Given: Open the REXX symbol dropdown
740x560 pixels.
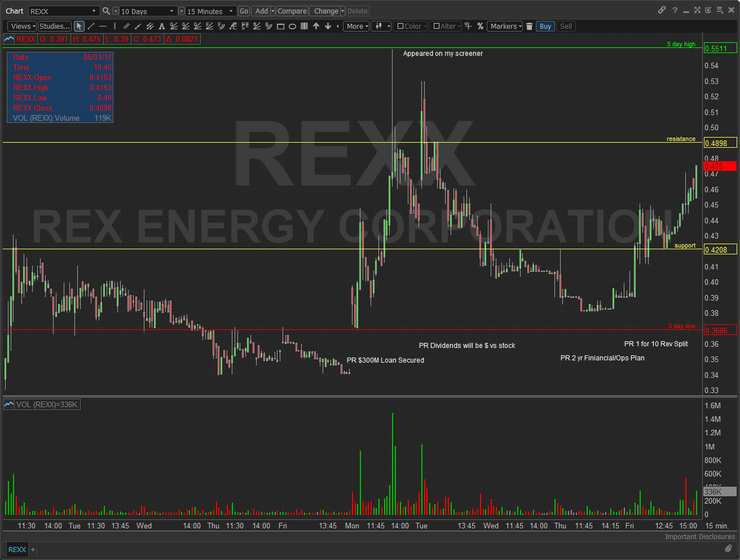Looking at the screenshot, I should tap(94, 11).
